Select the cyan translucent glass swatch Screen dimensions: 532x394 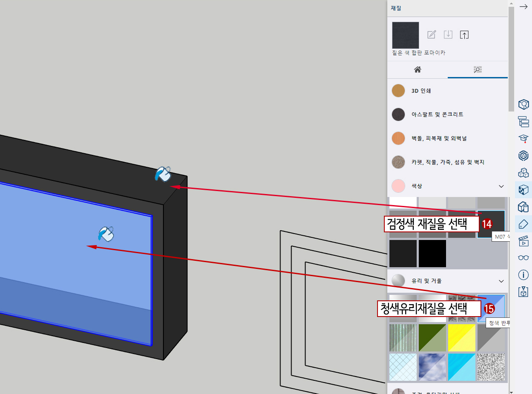462,367
